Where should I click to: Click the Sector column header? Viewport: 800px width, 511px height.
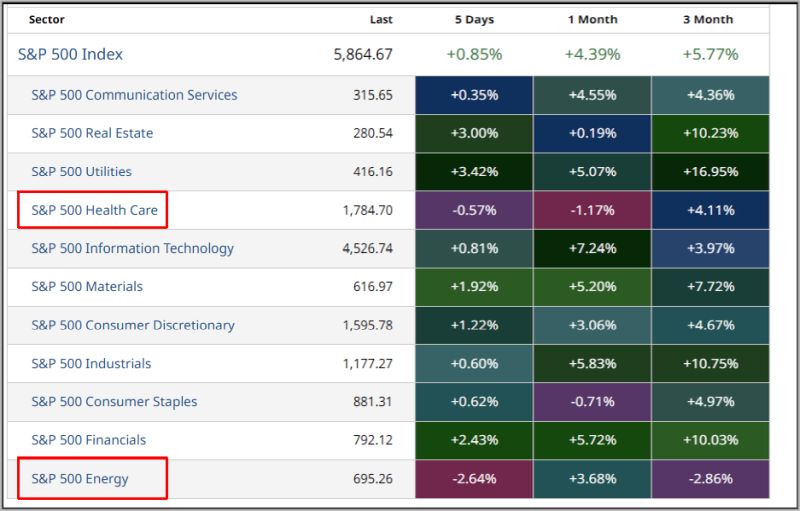coord(47,19)
